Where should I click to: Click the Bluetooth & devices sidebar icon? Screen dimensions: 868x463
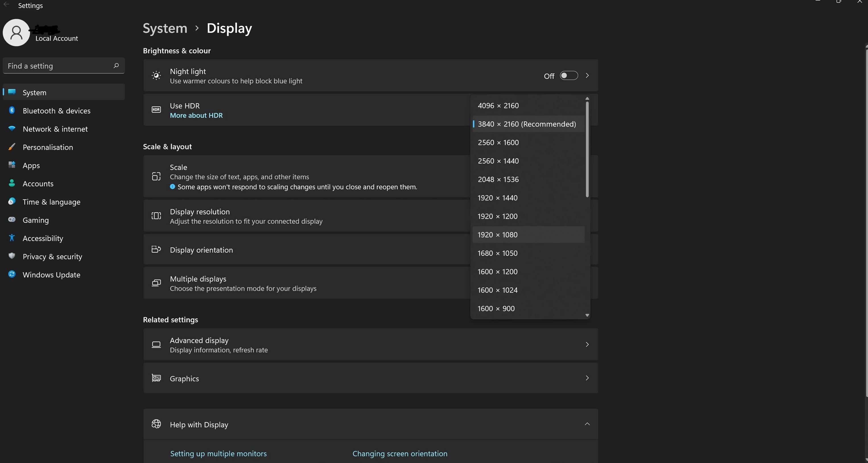12,111
